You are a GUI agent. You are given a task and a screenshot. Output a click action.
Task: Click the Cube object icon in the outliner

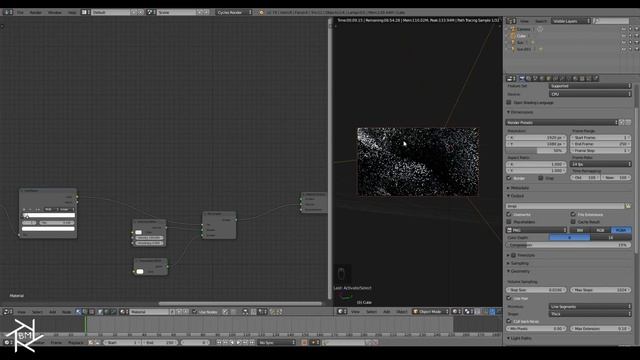(x=513, y=36)
